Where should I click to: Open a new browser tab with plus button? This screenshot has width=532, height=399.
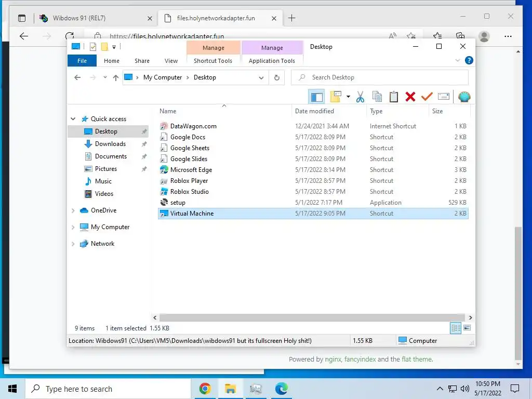click(292, 18)
